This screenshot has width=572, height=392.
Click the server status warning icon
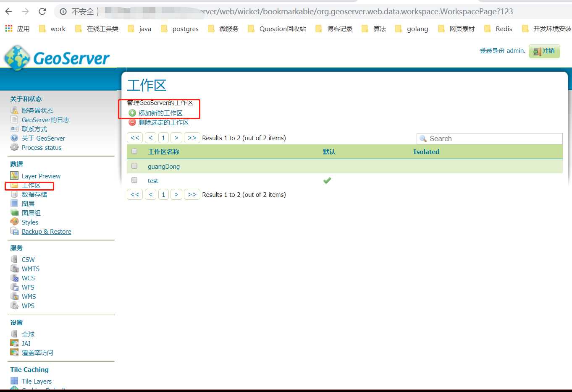point(14,110)
